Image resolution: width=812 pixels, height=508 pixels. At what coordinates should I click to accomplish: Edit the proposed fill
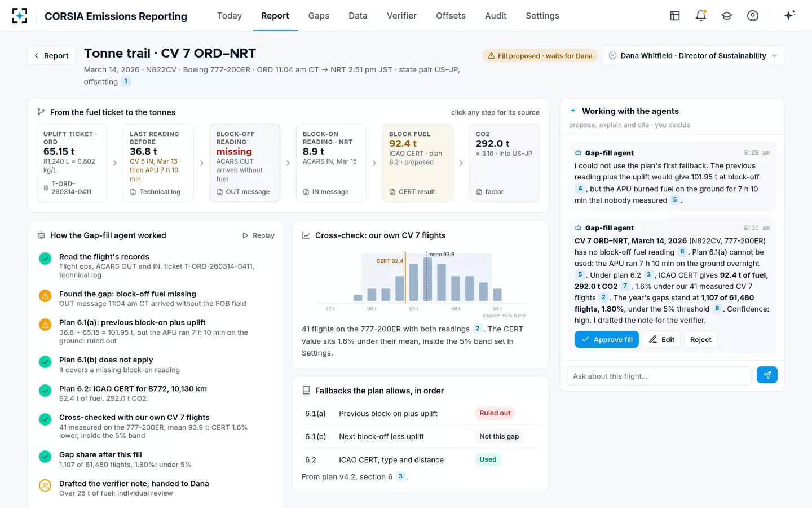(x=662, y=339)
